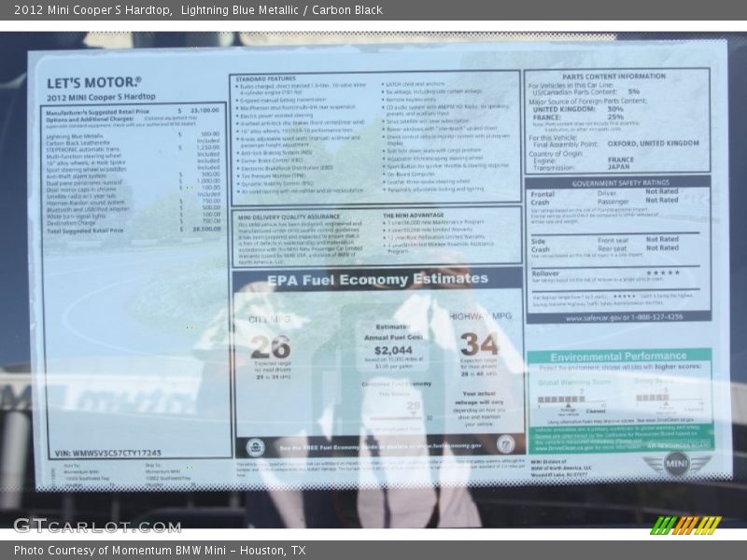Click "PARTS CONTENT INFORMATION" heading

click(614, 77)
